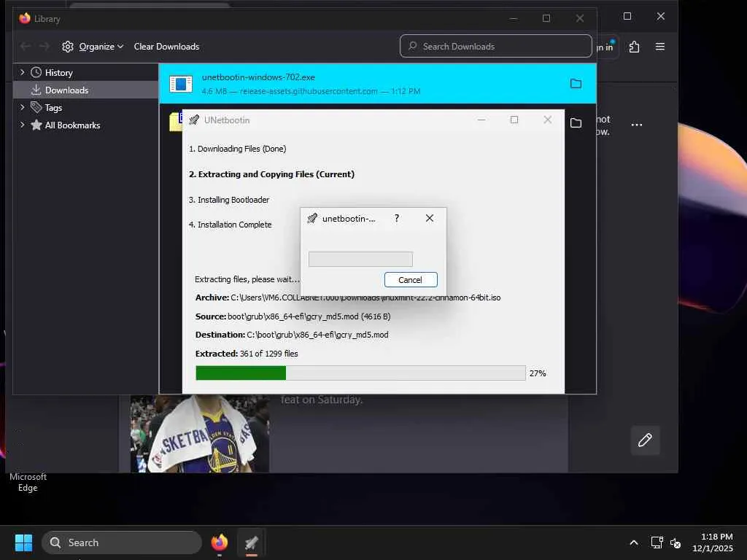Expand the History tree node
The width and height of the screenshot is (747, 560).
[x=22, y=72]
